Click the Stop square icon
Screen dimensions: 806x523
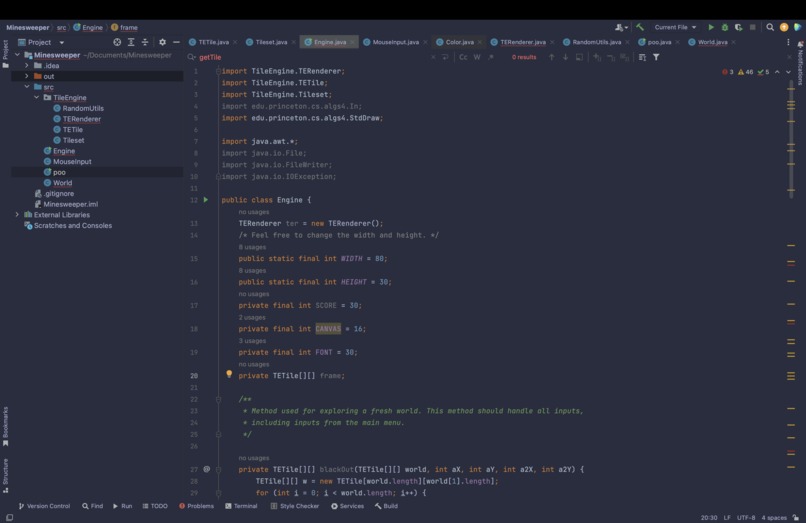pyautogui.click(x=753, y=27)
